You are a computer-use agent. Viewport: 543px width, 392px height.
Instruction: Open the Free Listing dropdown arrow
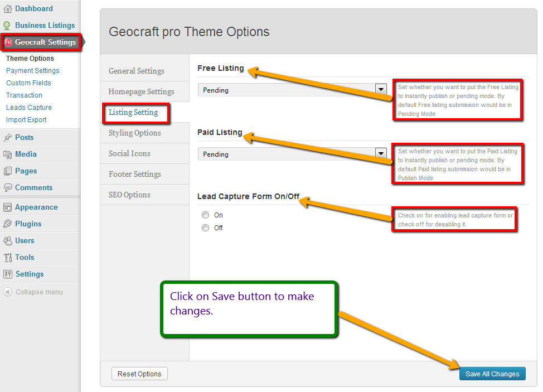pos(381,90)
